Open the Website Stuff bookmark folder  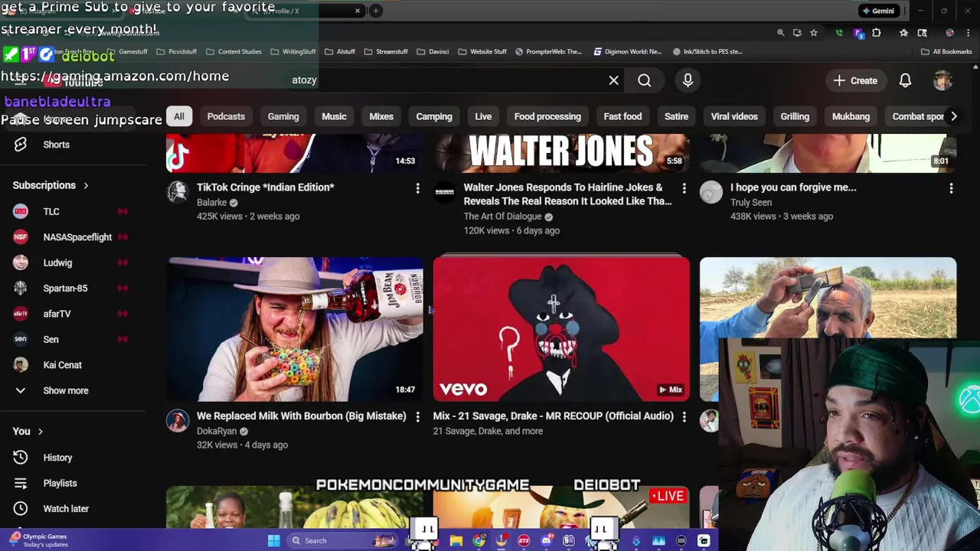tap(482, 51)
